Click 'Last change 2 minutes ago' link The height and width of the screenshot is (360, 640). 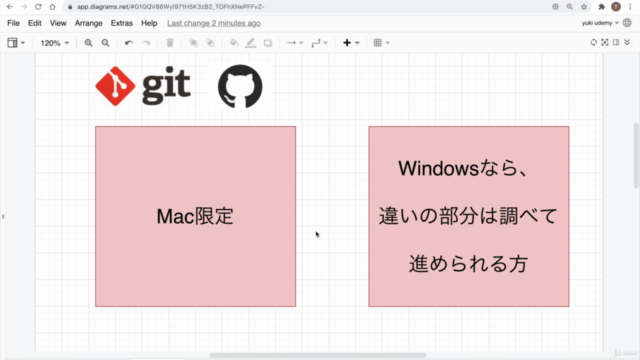214,23
